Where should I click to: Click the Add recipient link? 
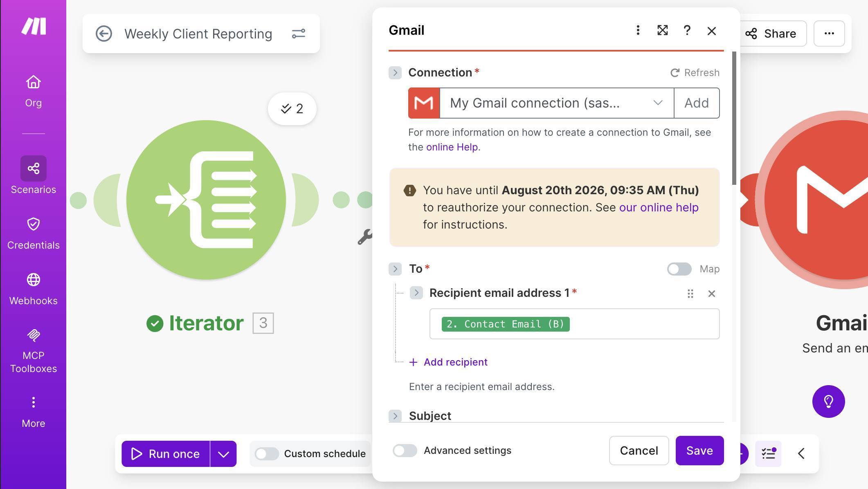(x=448, y=362)
